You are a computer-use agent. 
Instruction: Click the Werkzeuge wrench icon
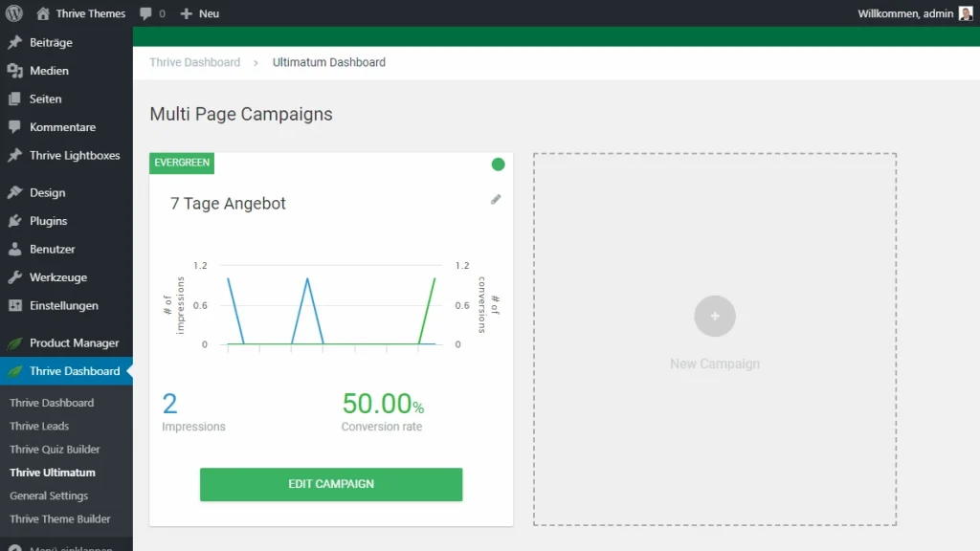click(x=14, y=277)
